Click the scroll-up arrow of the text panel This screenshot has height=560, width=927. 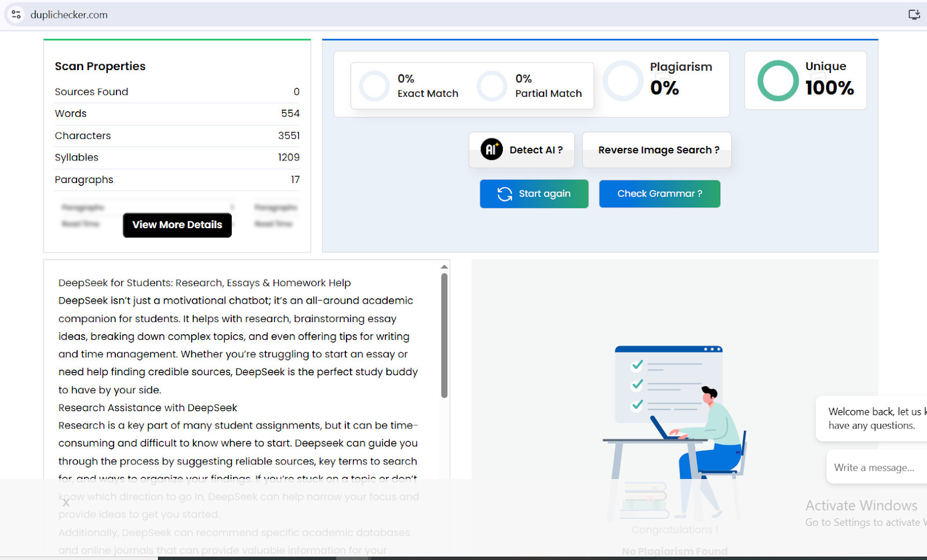tap(444, 267)
